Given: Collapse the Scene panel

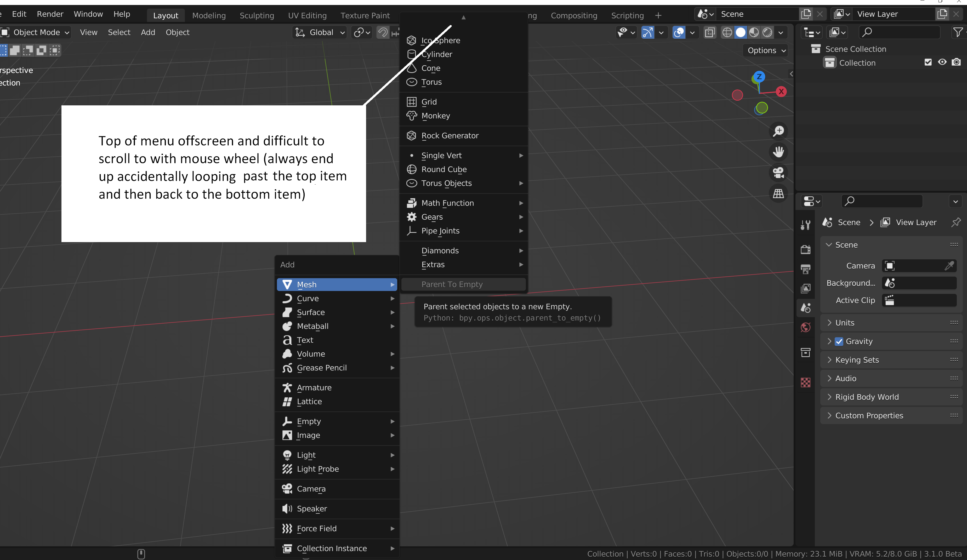Looking at the screenshot, I should (x=891, y=245).
